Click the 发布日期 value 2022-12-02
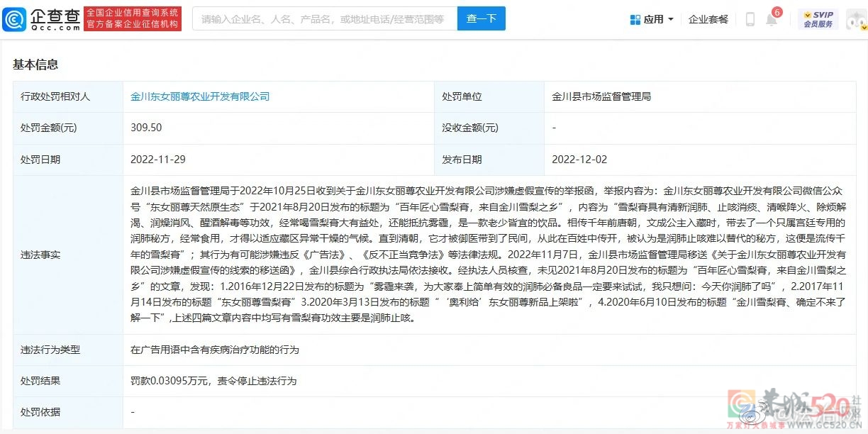Screen dimensions: 868x434 point(579,160)
